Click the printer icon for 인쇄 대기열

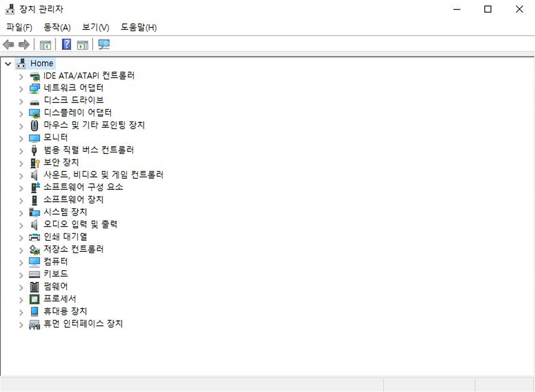click(34, 237)
